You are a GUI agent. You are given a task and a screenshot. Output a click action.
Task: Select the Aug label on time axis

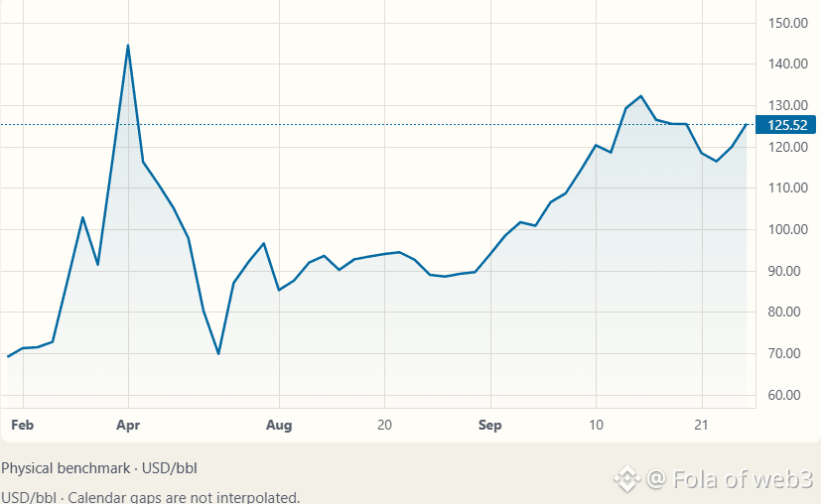pyautogui.click(x=279, y=425)
